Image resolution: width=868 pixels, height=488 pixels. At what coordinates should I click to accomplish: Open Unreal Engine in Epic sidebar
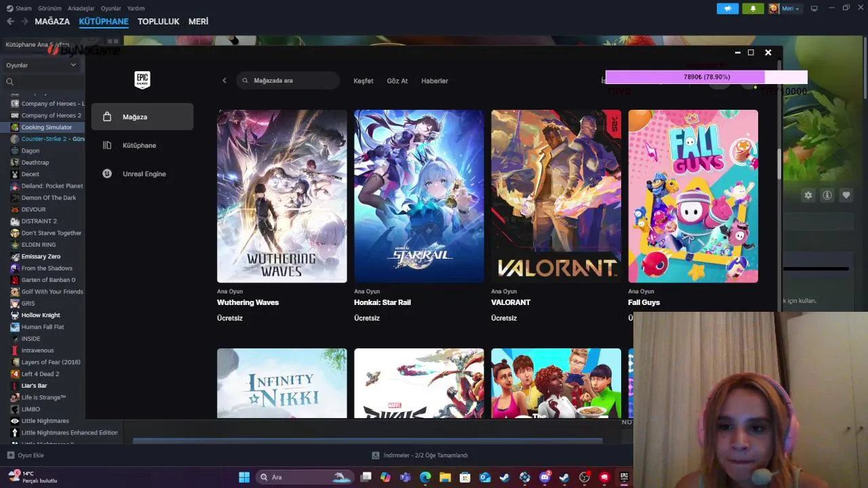142,174
